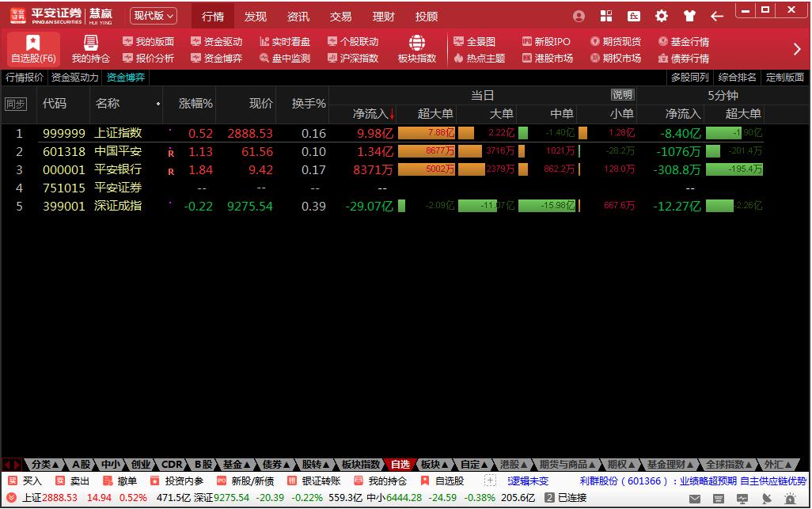Image resolution: width=812 pixels, height=509 pixels.
Task: Go back using the left arrow icon
Action: pos(717,17)
